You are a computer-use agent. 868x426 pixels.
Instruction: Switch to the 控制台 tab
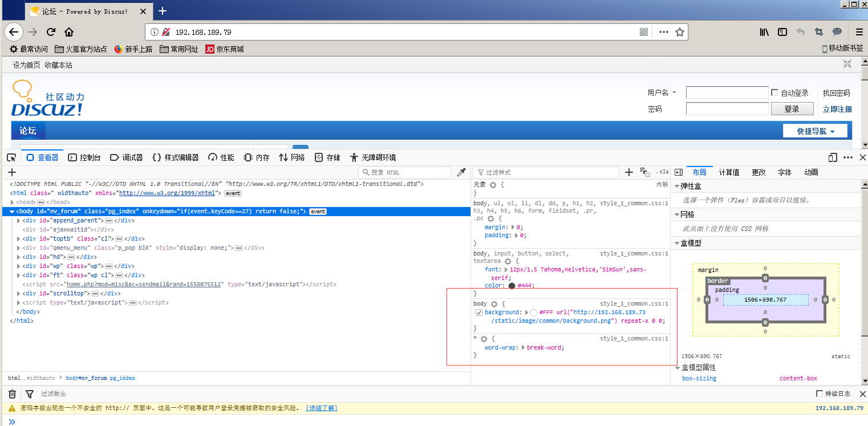(84, 157)
